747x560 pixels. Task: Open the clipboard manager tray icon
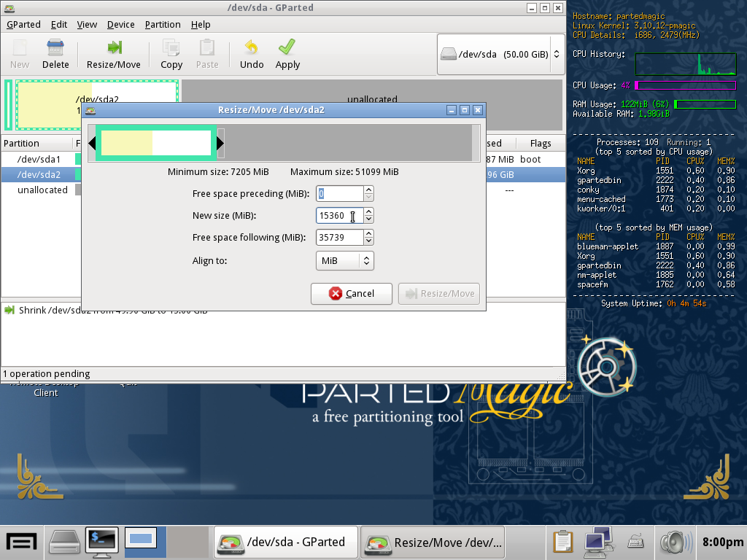563,542
